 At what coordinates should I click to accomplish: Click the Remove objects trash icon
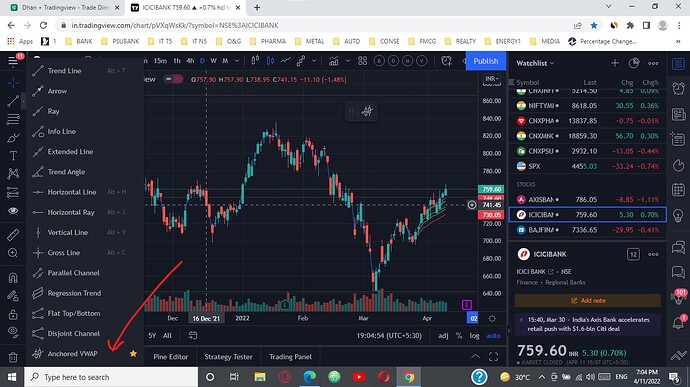(13, 358)
